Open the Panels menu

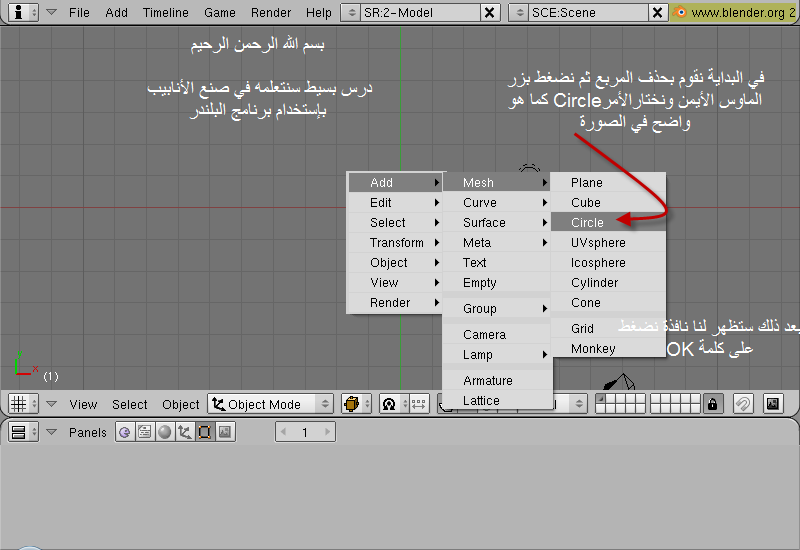click(88, 432)
